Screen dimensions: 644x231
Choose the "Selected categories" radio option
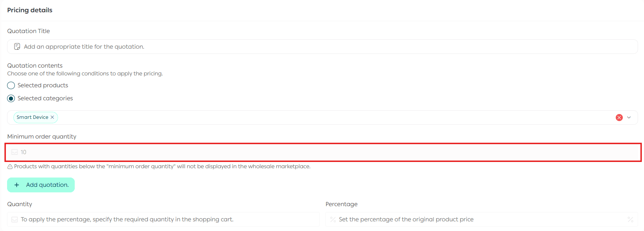point(11,98)
